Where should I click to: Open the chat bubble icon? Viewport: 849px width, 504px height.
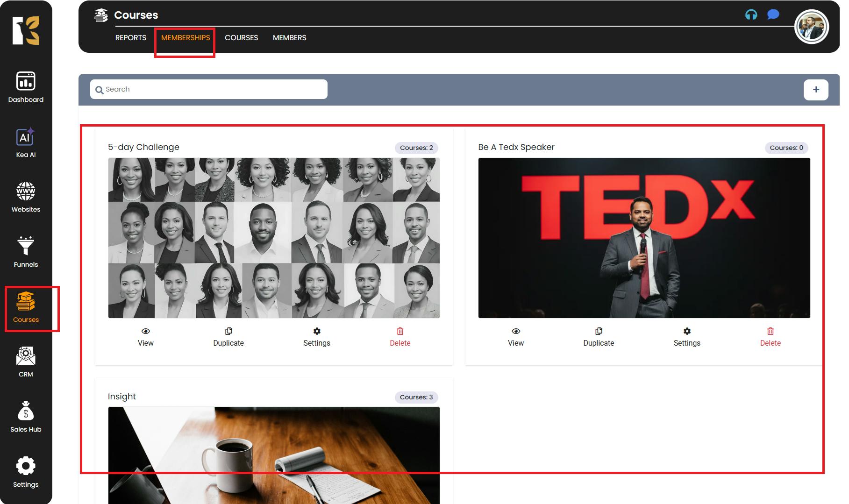point(773,15)
